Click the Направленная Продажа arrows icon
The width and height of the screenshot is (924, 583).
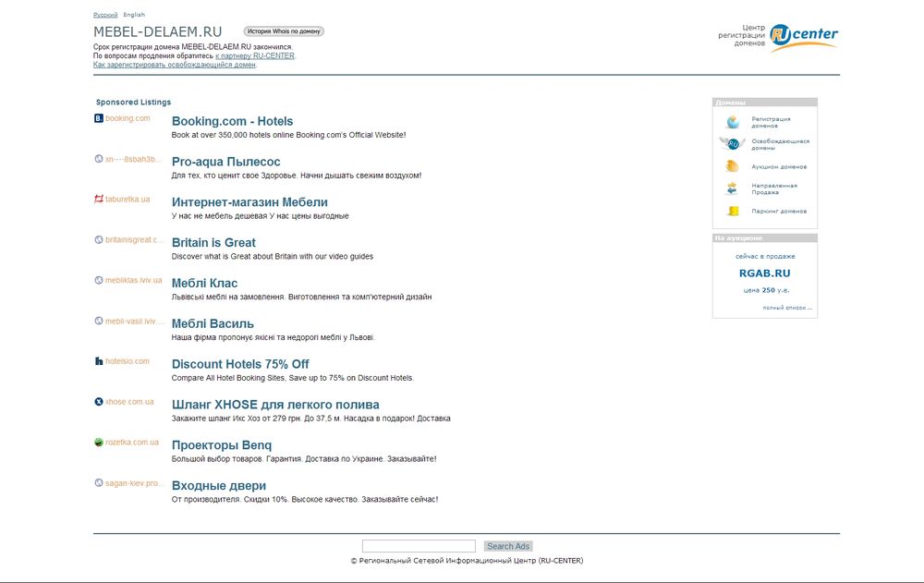tap(733, 188)
